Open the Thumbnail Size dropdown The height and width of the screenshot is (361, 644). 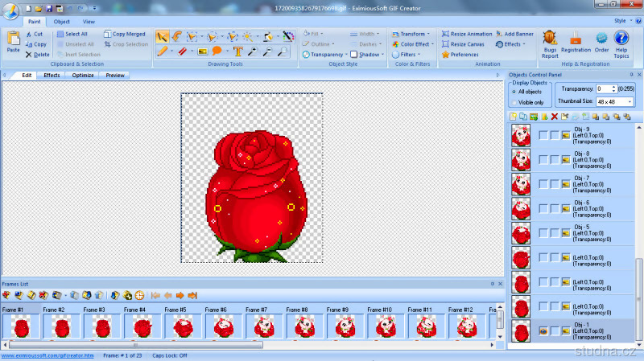coord(630,102)
